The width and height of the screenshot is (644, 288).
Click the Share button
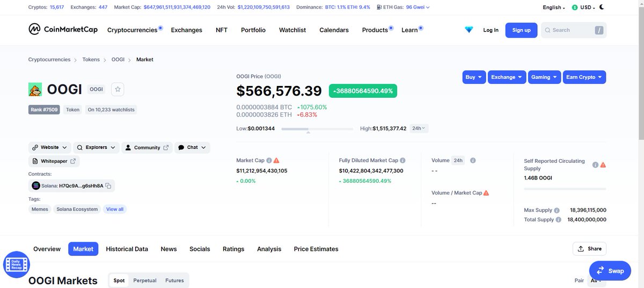589,249
